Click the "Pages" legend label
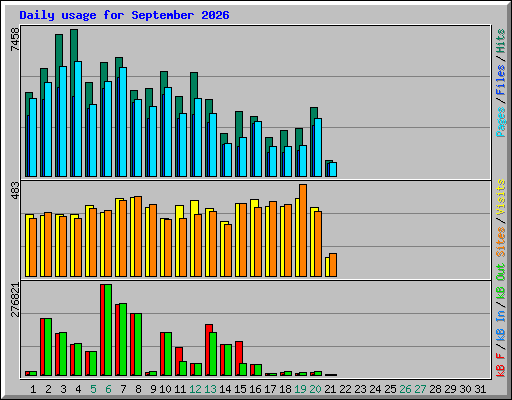 501,122
